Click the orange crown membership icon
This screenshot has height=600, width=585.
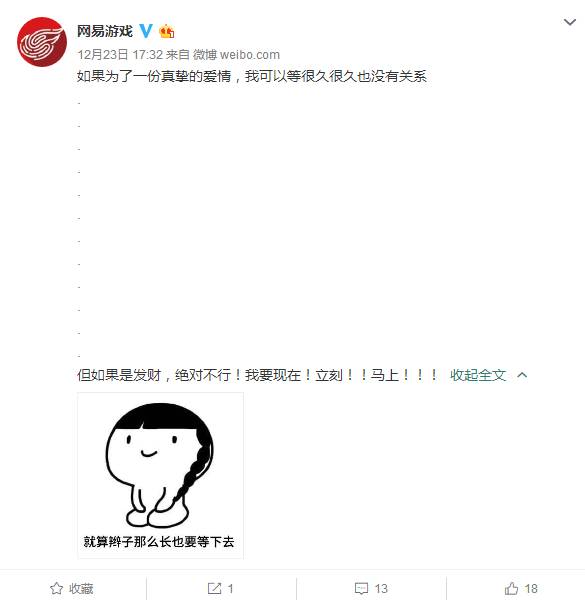[x=167, y=31]
